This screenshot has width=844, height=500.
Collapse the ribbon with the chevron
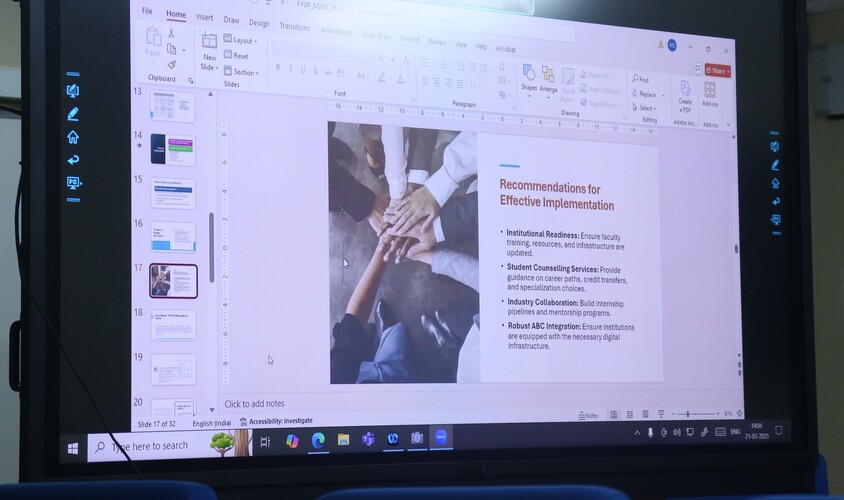tap(728, 124)
